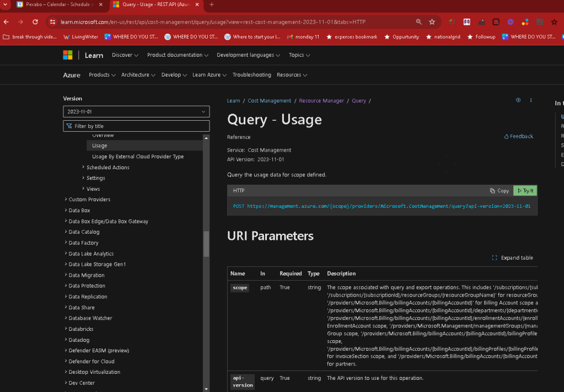Expand the Data Factory tree node
This screenshot has height=392, width=564.
pyautogui.click(x=66, y=243)
